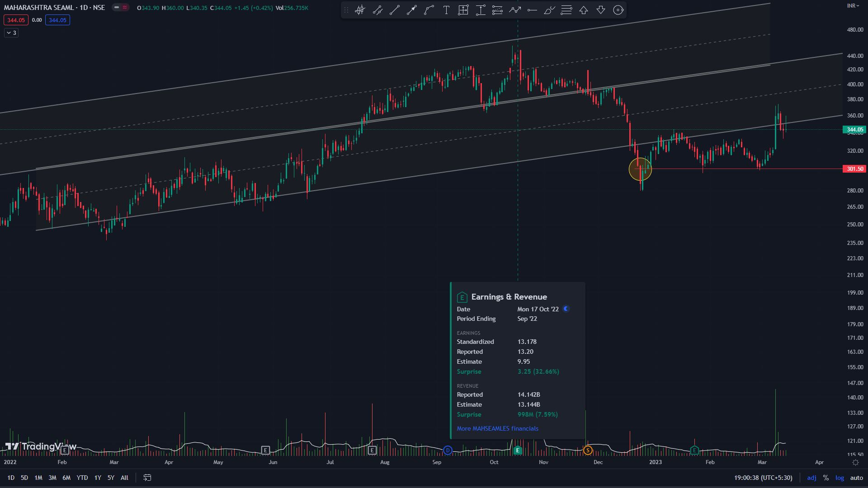Viewport: 868px width, 488px height.
Task: Select the trend line tool
Action: coord(395,10)
